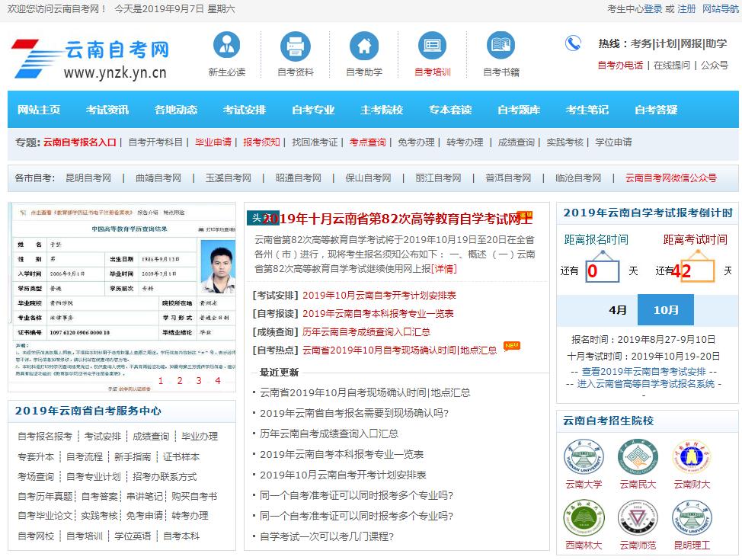Open the 云南大学 school logo
This screenshot has width=742, height=560.
pos(584,457)
